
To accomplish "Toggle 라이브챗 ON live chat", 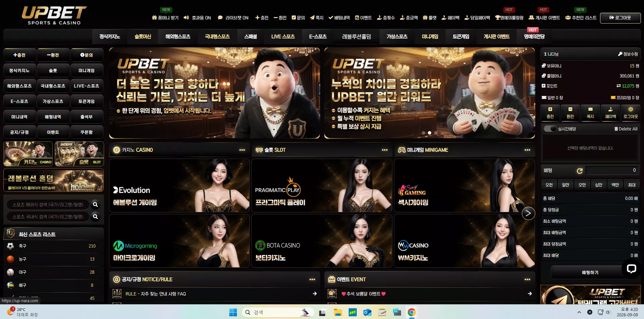I will [x=233, y=18].
